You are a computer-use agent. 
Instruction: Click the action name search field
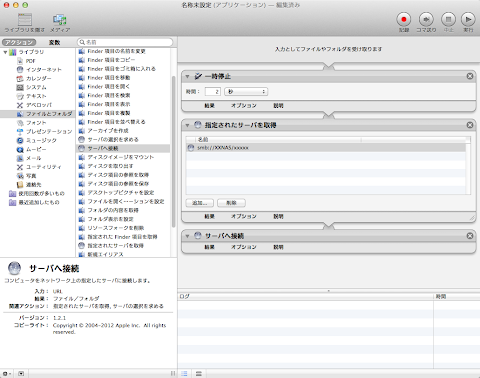pos(125,42)
